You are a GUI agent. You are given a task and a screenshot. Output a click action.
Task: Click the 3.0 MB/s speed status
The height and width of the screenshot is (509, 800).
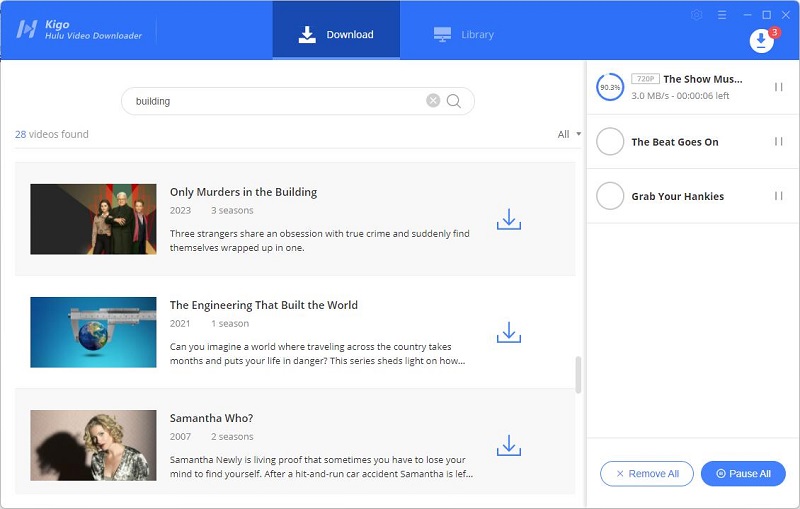point(680,96)
